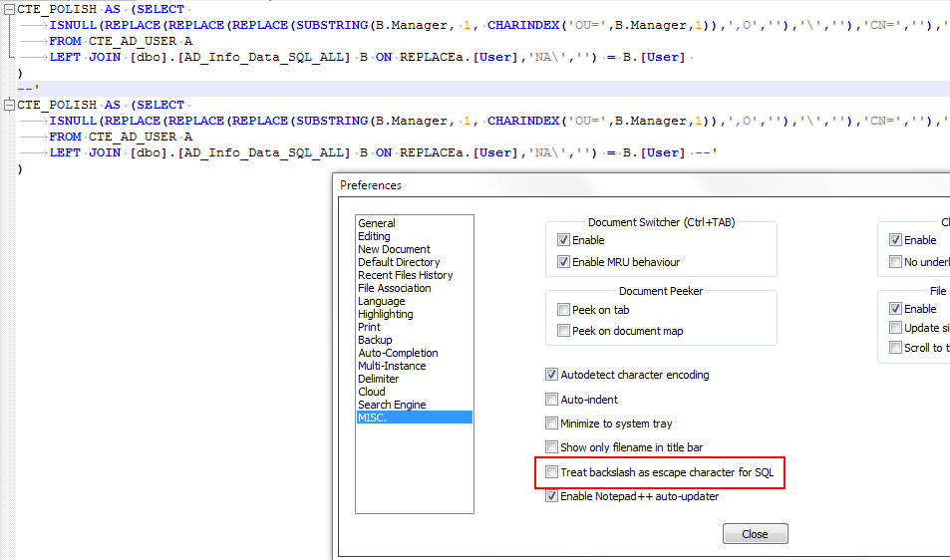
Task: Enable Peek on document map
Action: tap(563, 331)
